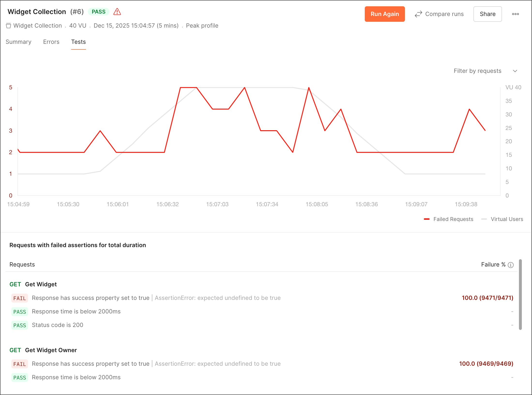Click the PASS status badge next to the run title
Viewport: 532px width, 395px height.
(x=98, y=11)
